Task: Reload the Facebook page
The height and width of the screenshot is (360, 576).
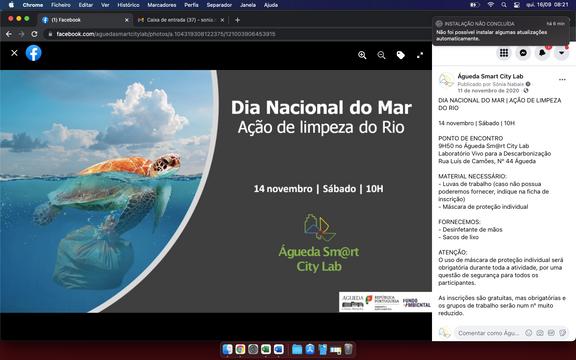Action: [x=34, y=34]
